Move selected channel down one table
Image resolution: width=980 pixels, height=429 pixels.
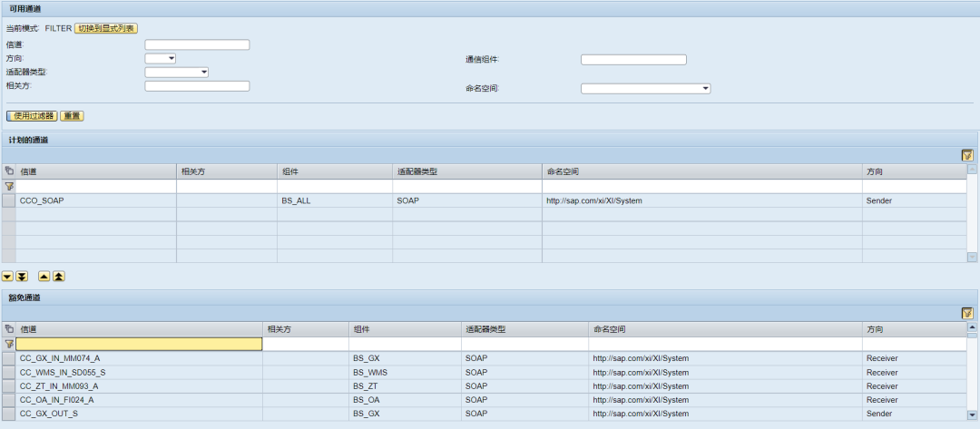click(x=8, y=276)
